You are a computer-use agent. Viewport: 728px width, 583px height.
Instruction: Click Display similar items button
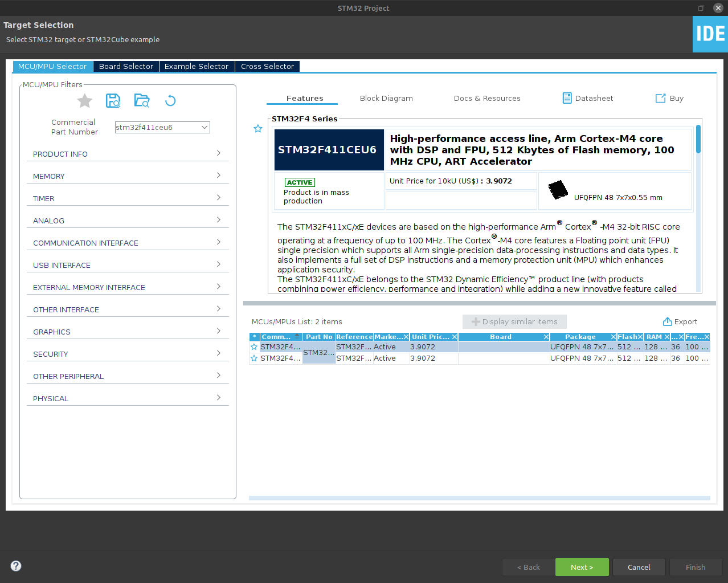514,321
